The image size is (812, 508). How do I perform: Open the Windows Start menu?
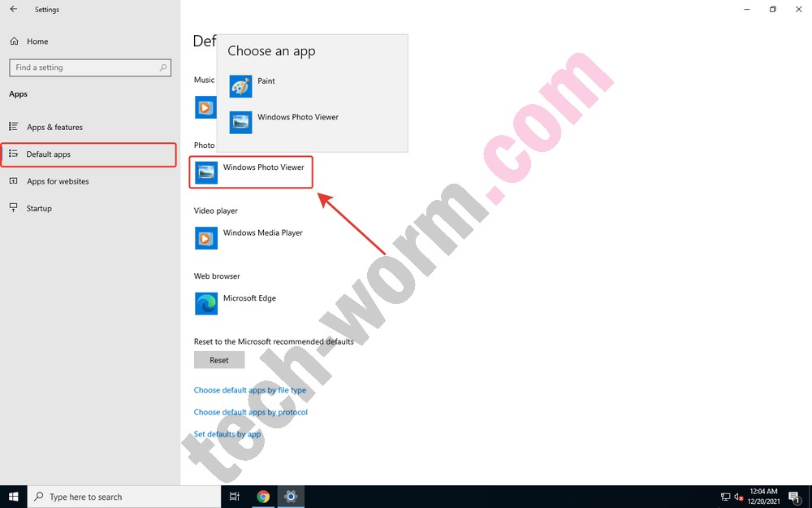(14, 497)
